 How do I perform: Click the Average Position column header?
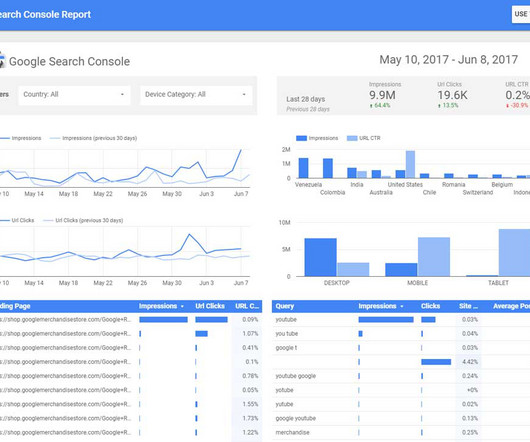[x=511, y=306]
